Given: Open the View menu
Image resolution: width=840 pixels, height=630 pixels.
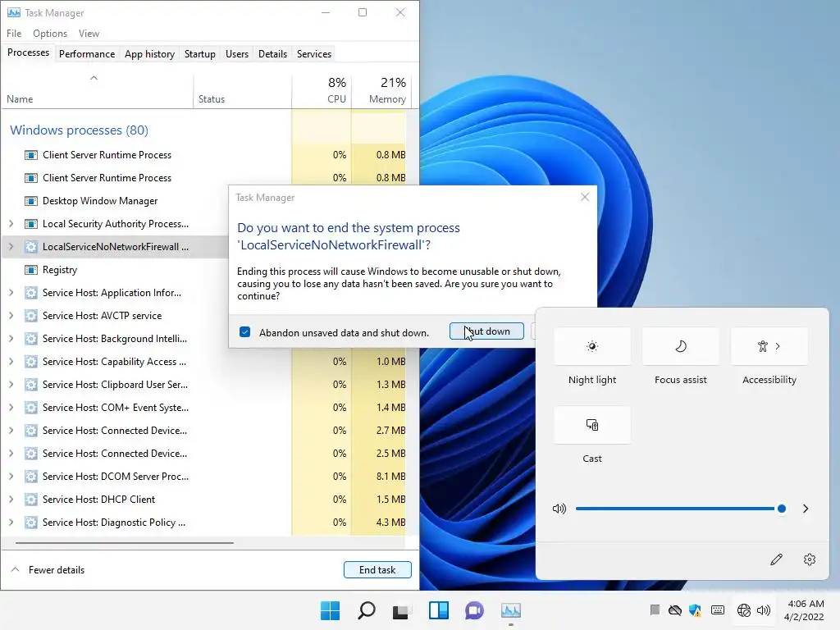Looking at the screenshot, I should [89, 33].
